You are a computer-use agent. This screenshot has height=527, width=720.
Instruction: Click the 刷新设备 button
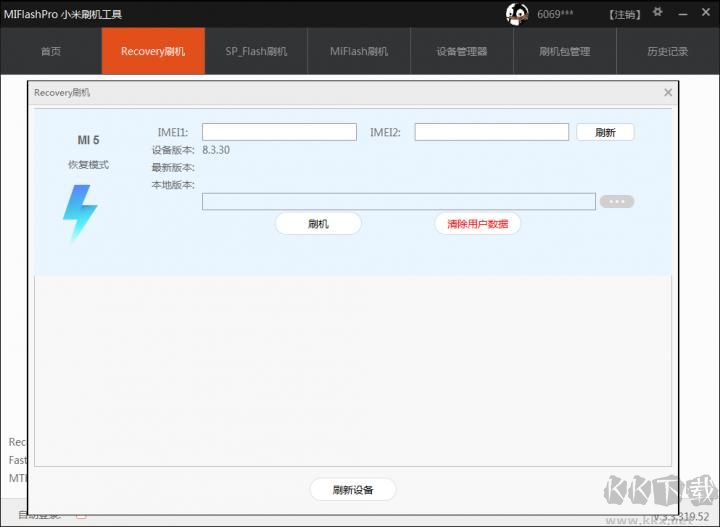[353, 490]
